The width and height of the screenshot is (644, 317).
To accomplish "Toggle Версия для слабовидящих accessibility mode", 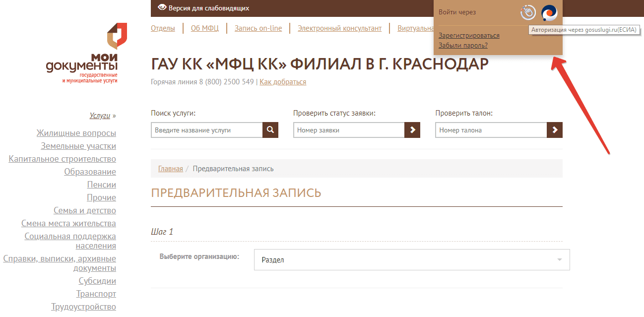I will tap(203, 8).
